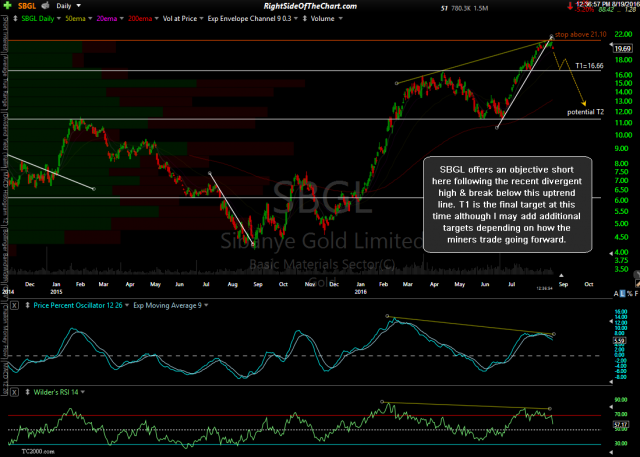This screenshot has height=457, width=640.
Task: Click the SBGL ticker symbol box
Action: coord(27,6)
